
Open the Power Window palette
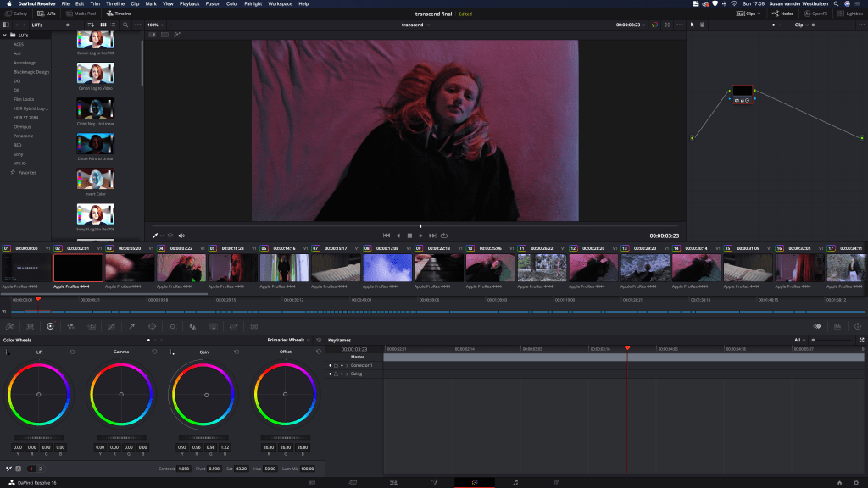click(152, 326)
